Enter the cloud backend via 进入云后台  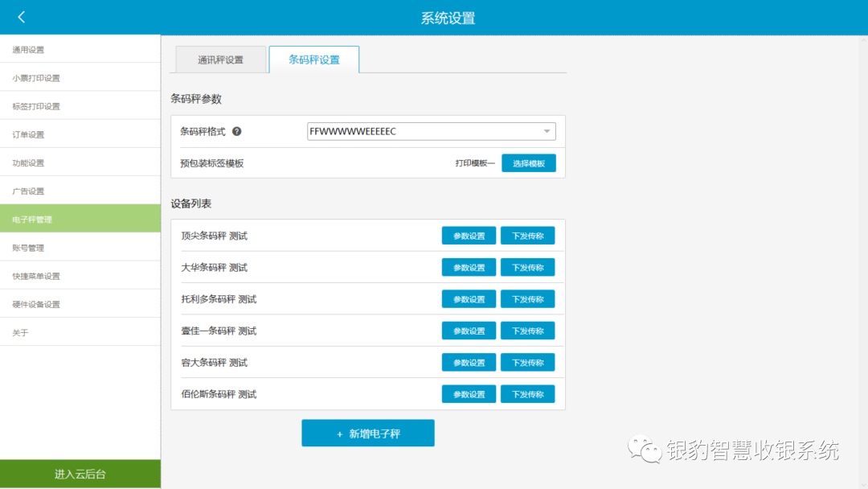(x=80, y=474)
